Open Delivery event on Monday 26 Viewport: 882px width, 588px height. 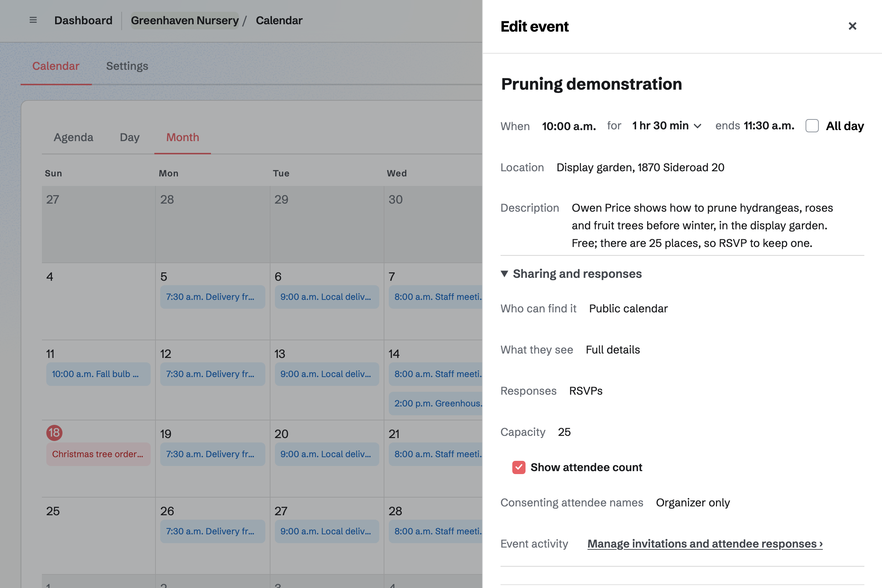[x=212, y=531]
